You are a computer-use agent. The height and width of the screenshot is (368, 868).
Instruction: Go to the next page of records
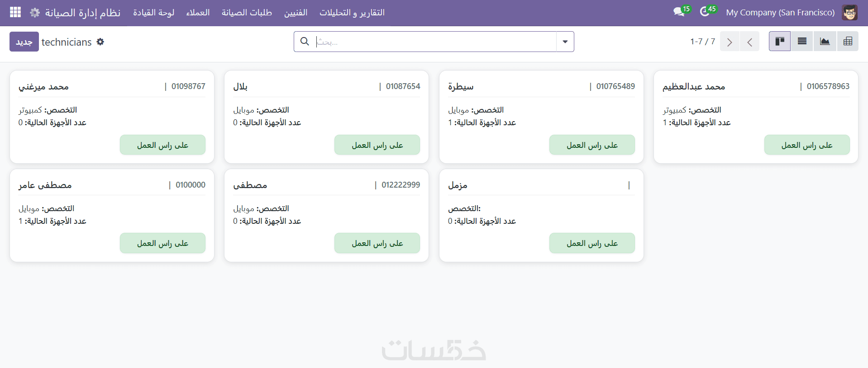click(x=730, y=42)
